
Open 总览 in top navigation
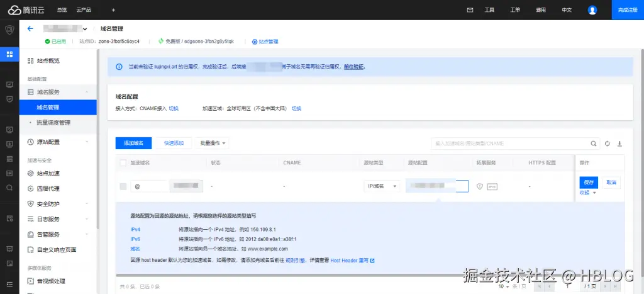(62, 10)
